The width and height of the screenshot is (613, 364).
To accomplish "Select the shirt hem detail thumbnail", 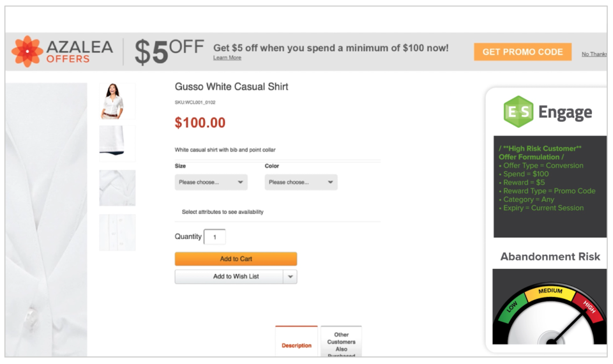I will [x=117, y=143].
